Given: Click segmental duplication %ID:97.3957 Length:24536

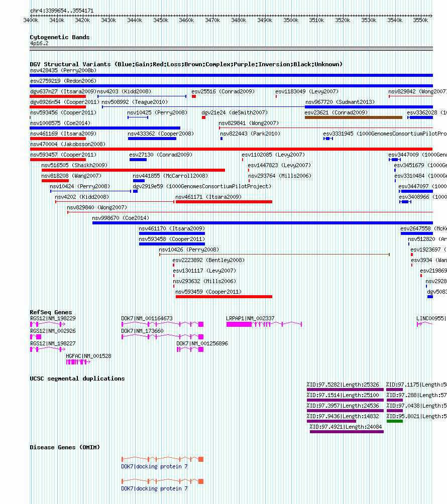Looking at the screenshot, I should (x=343, y=406).
